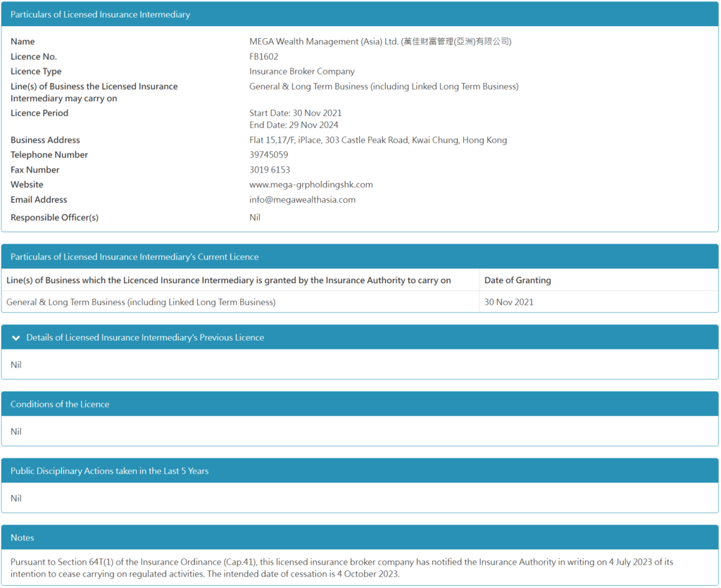Click the Section 64T(1) cessation note text
Screen dimensions: 721x588
click(341, 568)
